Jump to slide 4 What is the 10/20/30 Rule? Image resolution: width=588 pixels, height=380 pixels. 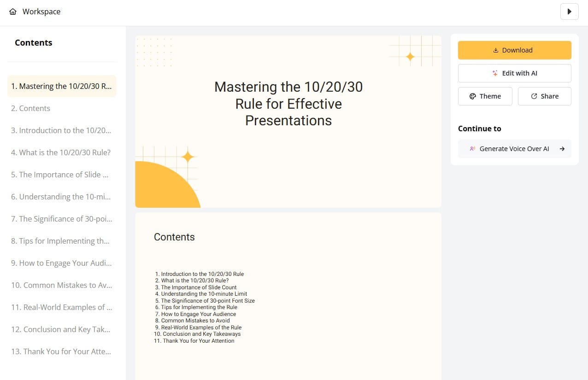(x=62, y=152)
